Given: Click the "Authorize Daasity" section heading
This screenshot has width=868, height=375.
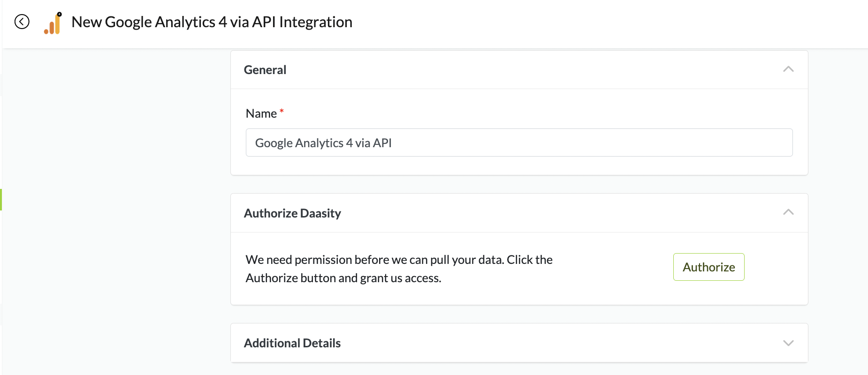Looking at the screenshot, I should [292, 213].
